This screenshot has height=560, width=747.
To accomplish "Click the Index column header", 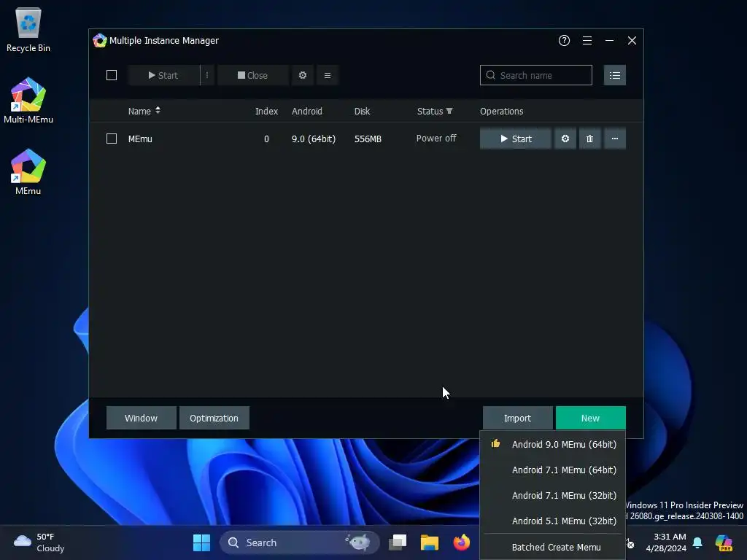I will [x=266, y=111].
